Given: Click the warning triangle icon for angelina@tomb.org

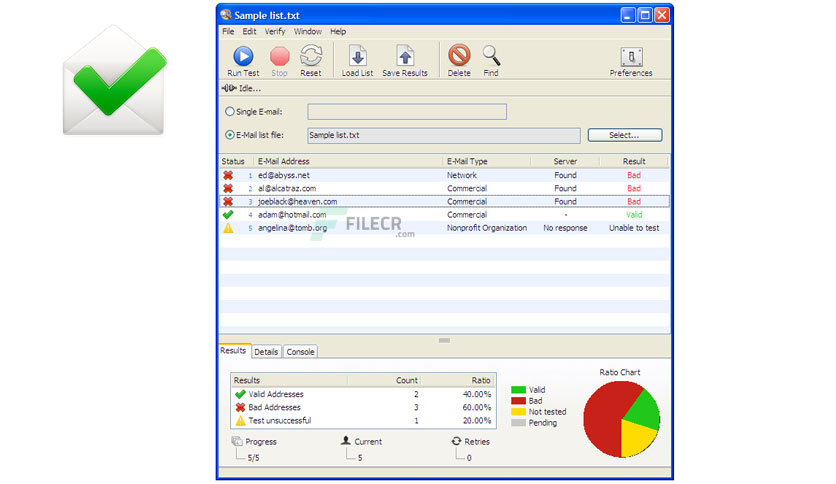Looking at the screenshot, I should (x=228, y=228).
